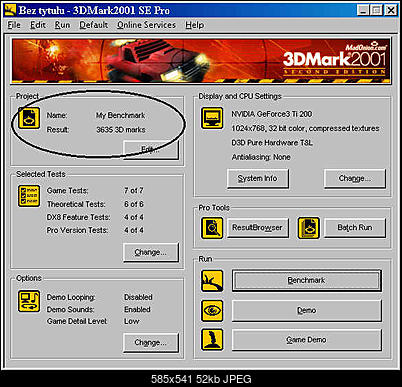Click 'NVIDIA GeForce3 Ti 200' text
Viewport: 402px width, 387px height.
click(x=272, y=114)
